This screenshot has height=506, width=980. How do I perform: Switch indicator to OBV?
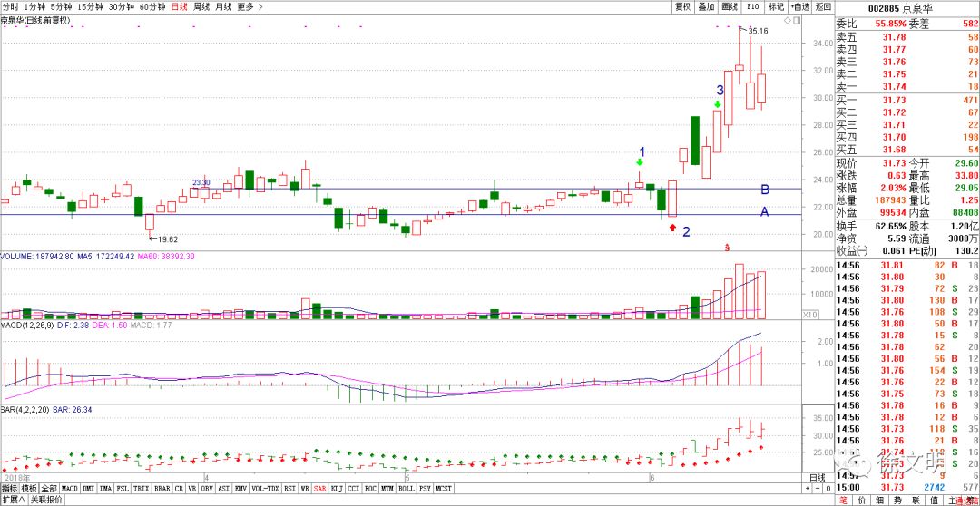pyautogui.click(x=206, y=488)
